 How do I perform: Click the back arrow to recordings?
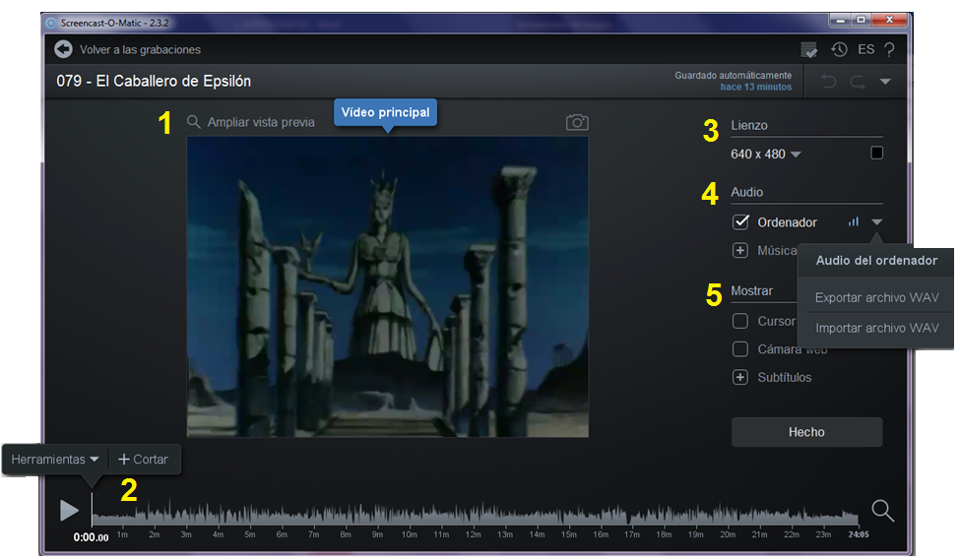(x=63, y=49)
